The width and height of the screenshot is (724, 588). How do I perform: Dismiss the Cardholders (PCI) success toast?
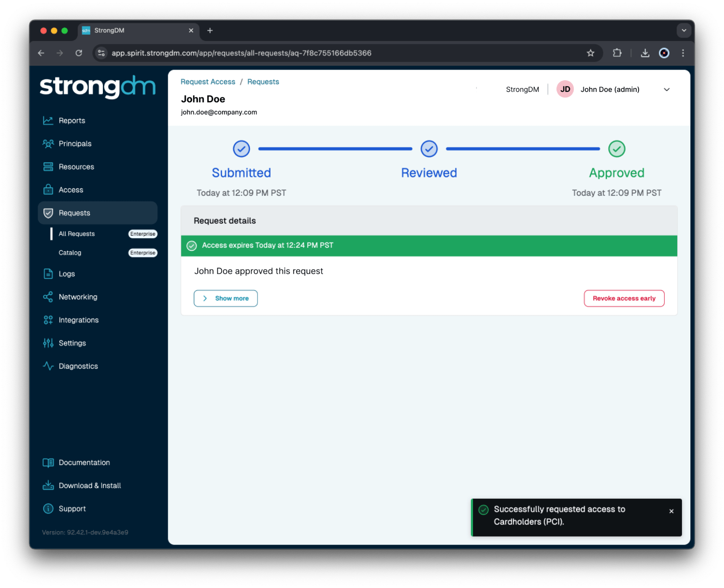coord(672,511)
